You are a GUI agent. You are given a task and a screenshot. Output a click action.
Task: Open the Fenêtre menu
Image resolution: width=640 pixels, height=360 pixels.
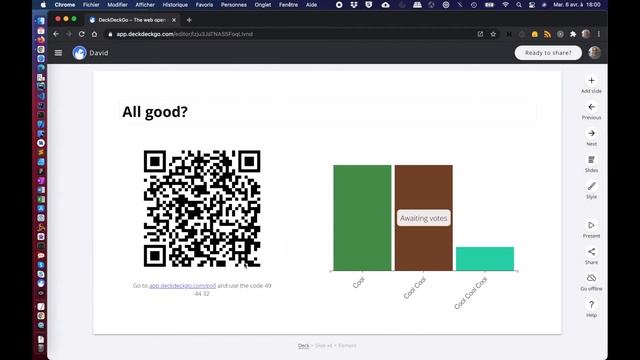pos(288,5)
